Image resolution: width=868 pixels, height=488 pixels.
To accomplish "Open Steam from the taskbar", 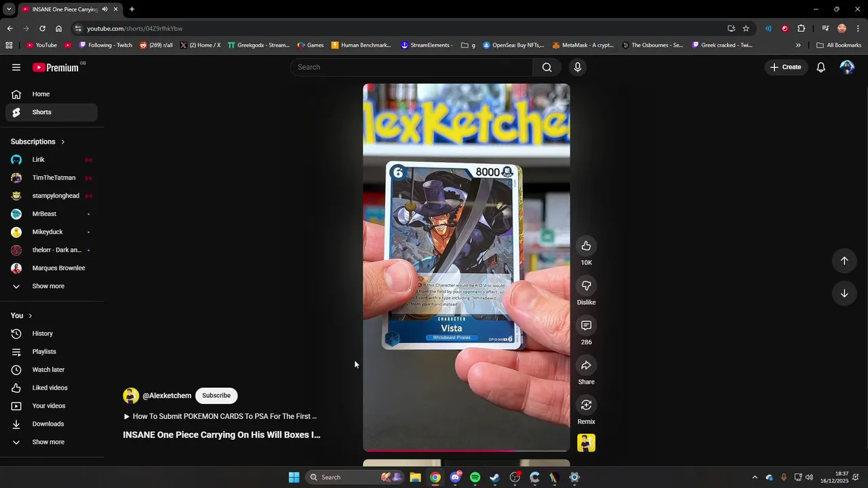I will pos(495,477).
